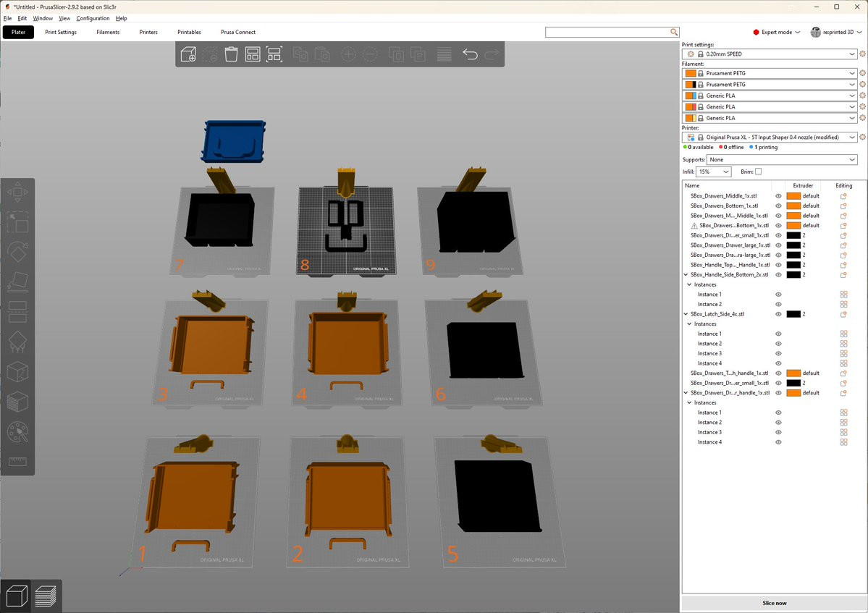The height and width of the screenshot is (613, 868).
Task: Hide SBox_Drawers_Middle_1x.stl with eye icon
Action: coord(778,196)
